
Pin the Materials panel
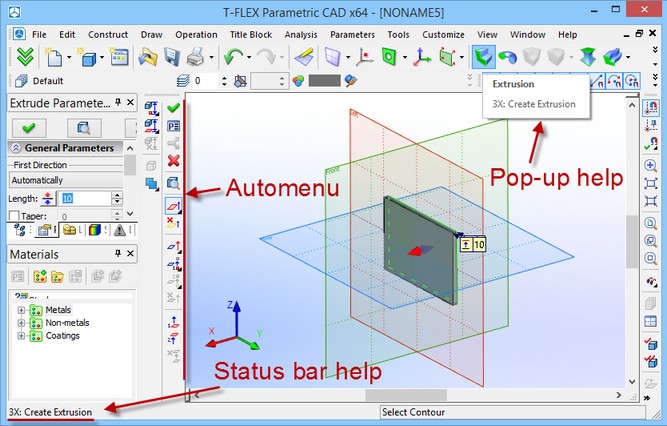pyautogui.click(x=118, y=254)
